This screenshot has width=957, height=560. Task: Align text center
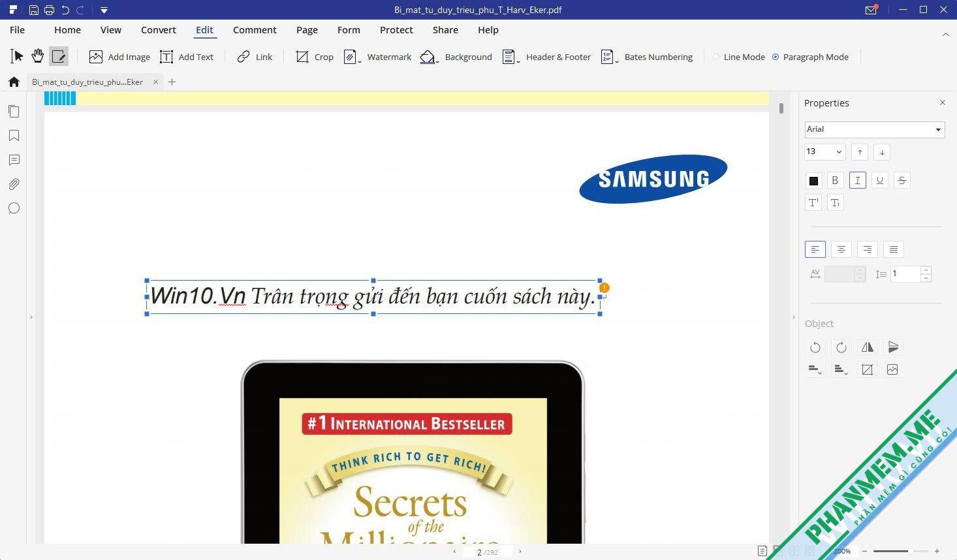tap(841, 249)
